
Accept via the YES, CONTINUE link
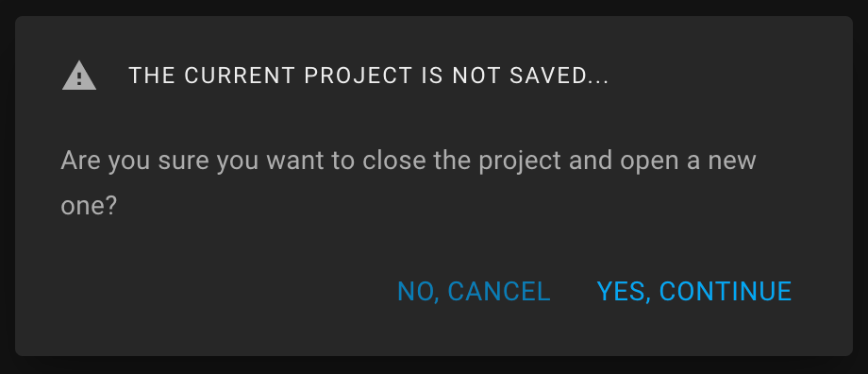pyautogui.click(x=694, y=292)
